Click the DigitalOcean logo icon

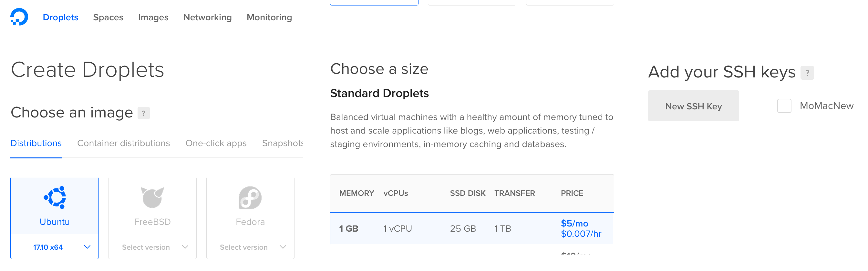tap(19, 17)
